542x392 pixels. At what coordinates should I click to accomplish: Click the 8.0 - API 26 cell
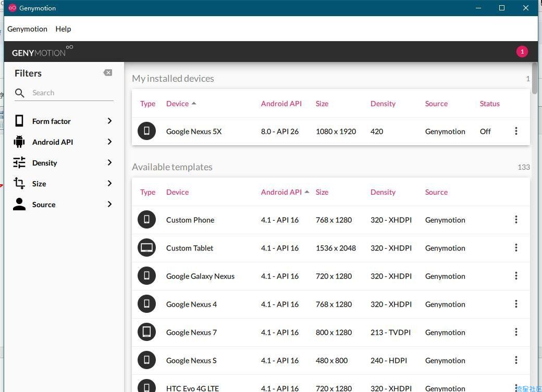click(x=280, y=131)
